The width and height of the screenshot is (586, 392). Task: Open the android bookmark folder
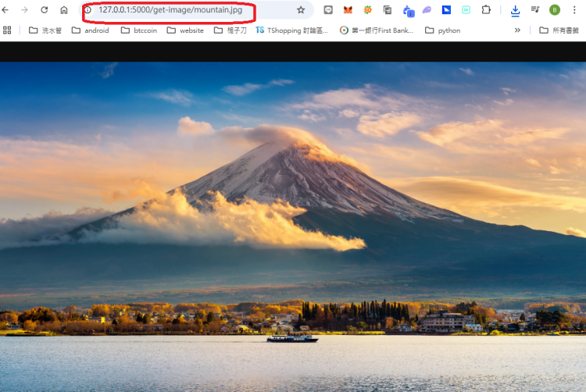coord(90,30)
